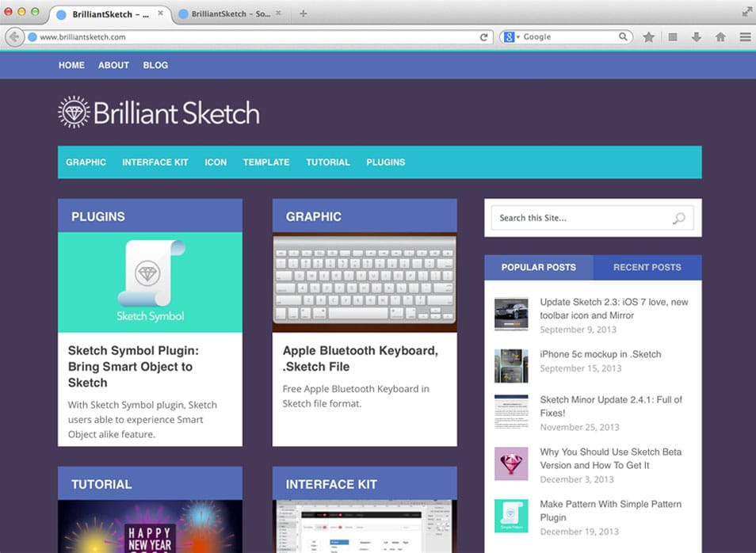Click the INTERFACE KIT card header
Viewport: 756px width, 553px height.
pyautogui.click(x=365, y=483)
